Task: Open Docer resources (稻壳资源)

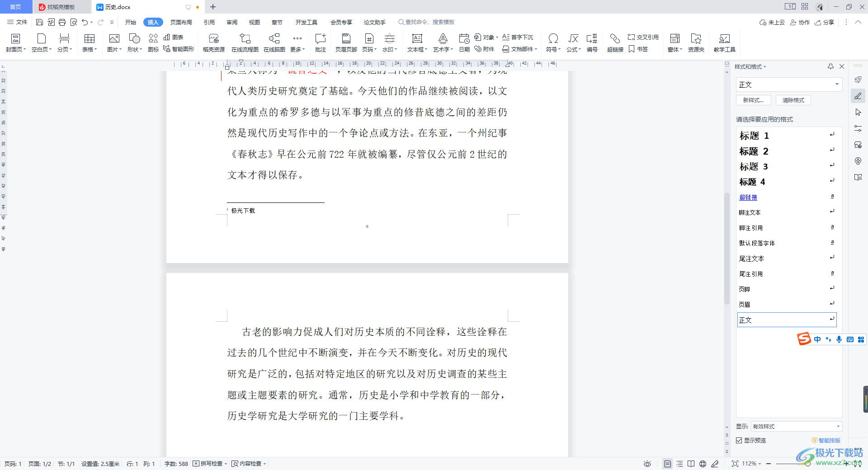Action: coord(214,43)
